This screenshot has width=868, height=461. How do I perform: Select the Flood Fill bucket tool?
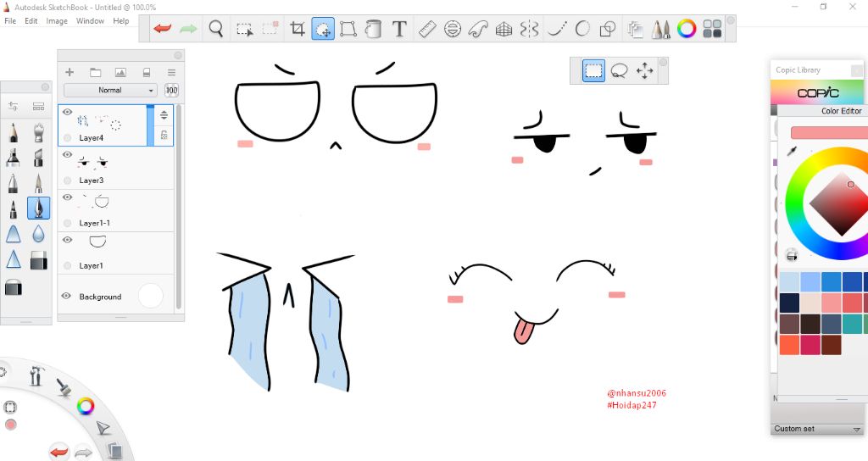[374, 29]
